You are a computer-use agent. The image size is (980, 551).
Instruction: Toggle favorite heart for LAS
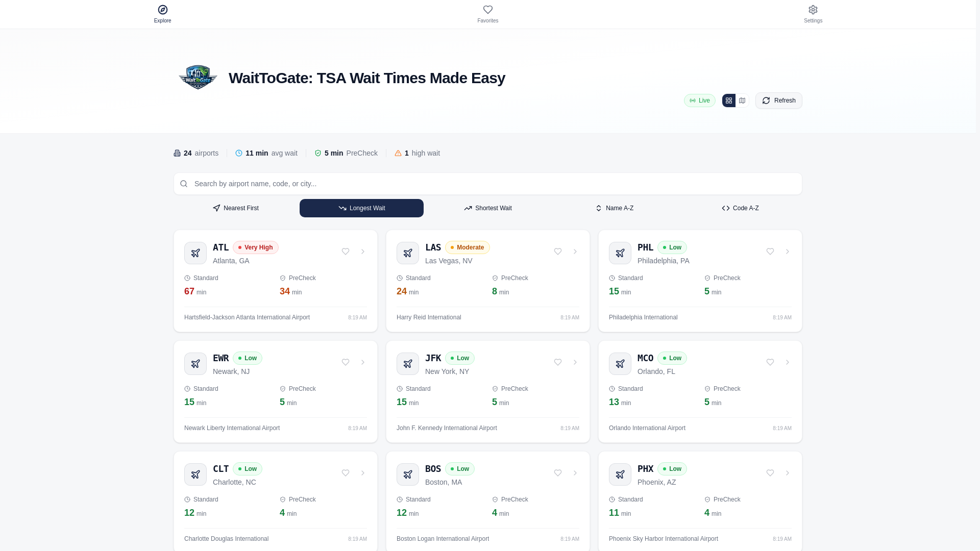click(558, 252)
